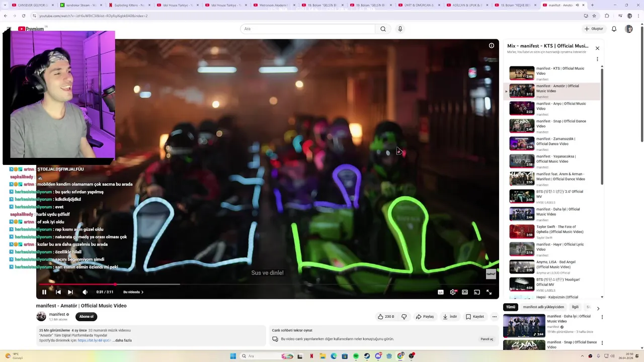Open Mix playlist options menu

click(x=597, y=59)
